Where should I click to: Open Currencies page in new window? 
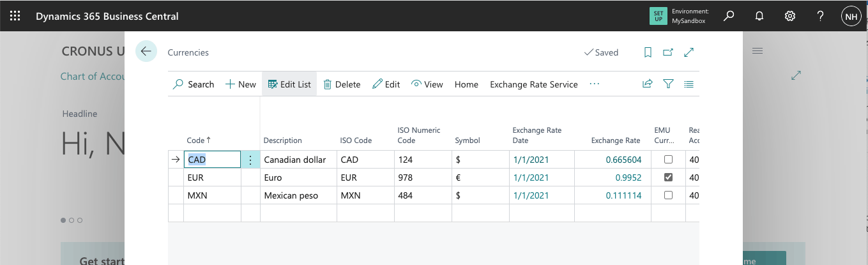pos(668,52)
